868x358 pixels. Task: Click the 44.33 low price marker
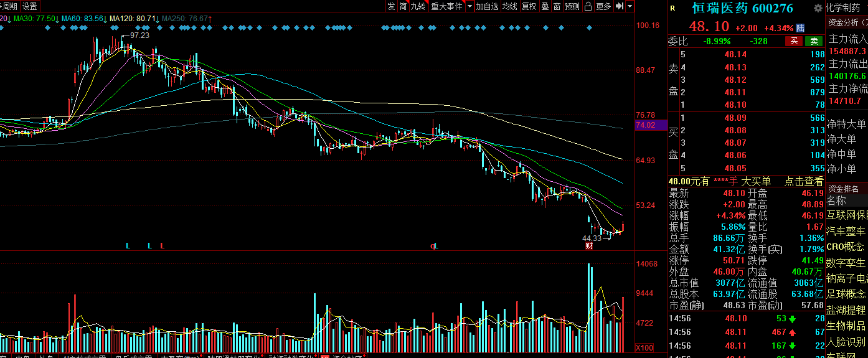[592, 238]
